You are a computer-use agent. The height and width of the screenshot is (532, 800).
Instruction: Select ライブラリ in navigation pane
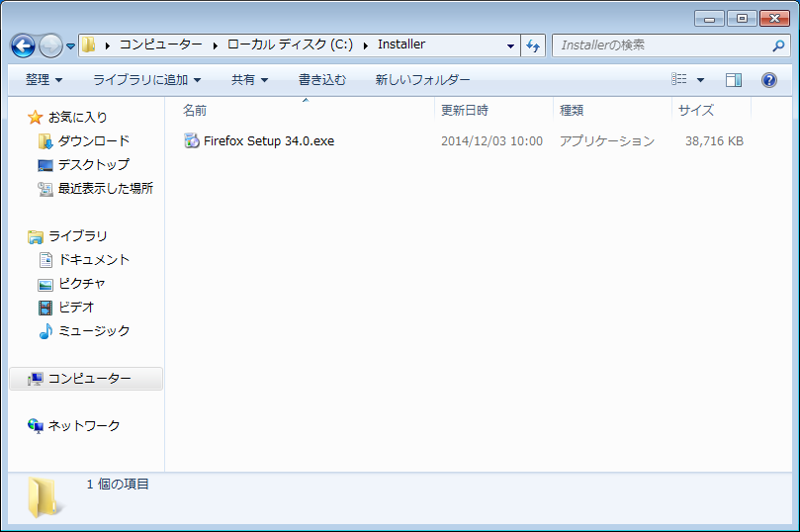click(77, 236)
